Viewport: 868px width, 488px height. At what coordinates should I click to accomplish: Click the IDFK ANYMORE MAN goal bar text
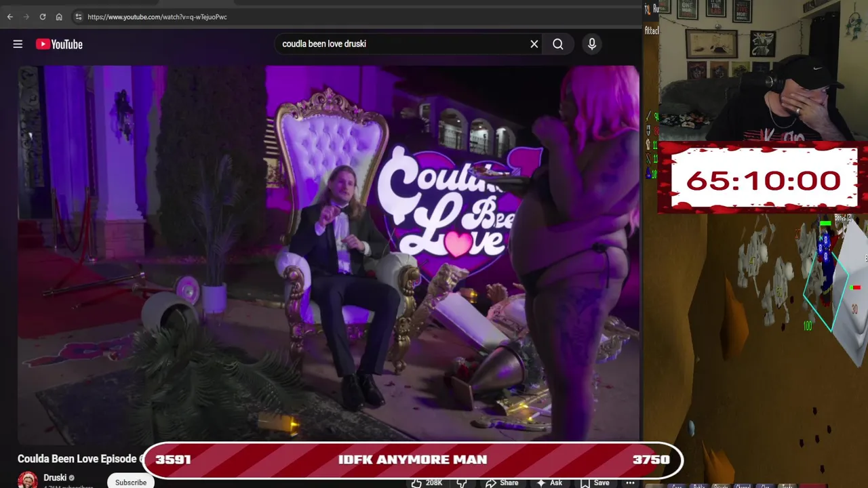click(412, 460)
